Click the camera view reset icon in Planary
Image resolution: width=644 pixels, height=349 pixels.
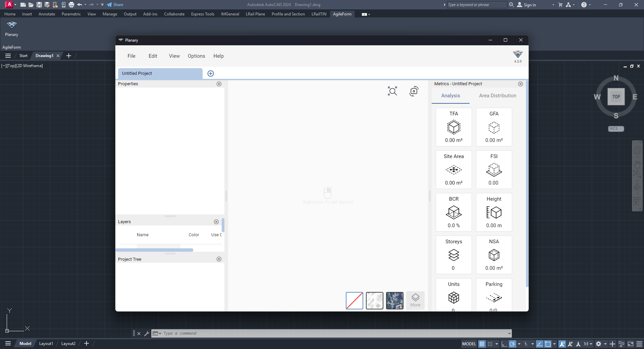pos(414,91)
